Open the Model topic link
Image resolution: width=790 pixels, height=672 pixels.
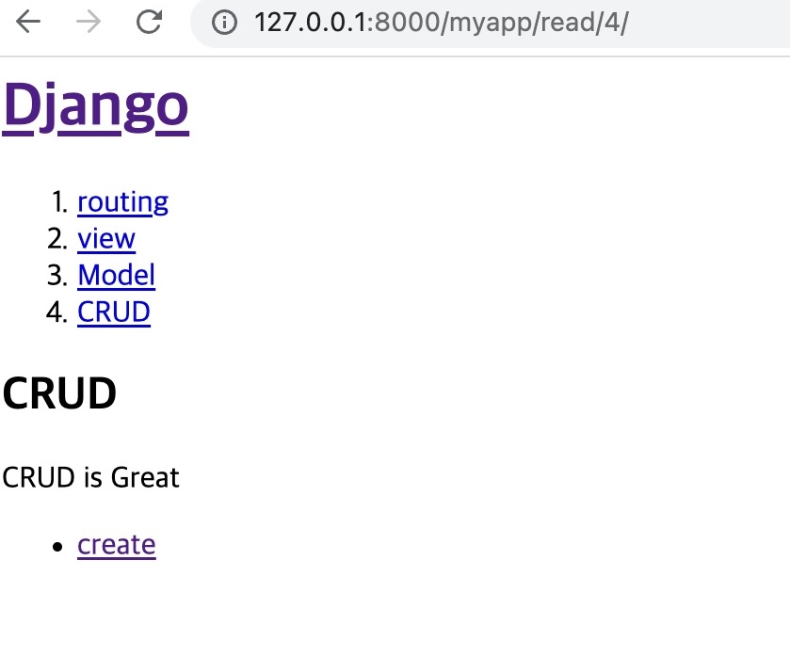[117, 276]
